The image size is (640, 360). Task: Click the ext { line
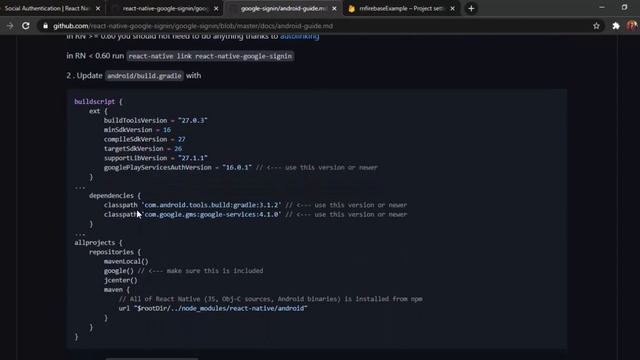pyautogui.click(x=98, y=111)
